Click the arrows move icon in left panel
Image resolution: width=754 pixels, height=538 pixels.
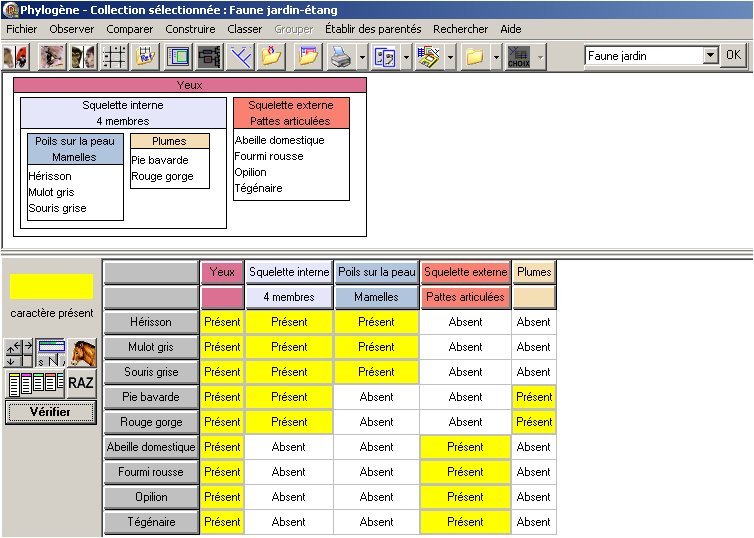(18, 353)
